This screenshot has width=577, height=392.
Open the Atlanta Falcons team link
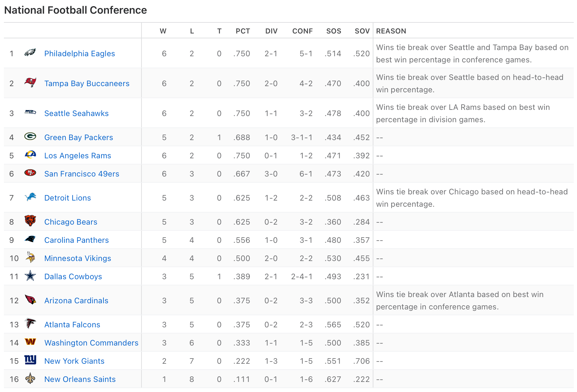[x=72, y=325]
